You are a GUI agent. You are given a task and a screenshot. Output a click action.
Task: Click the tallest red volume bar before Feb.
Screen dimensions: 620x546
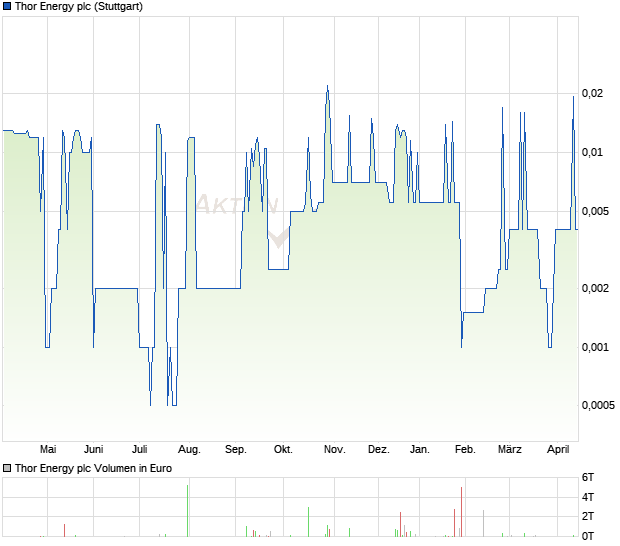461,512
